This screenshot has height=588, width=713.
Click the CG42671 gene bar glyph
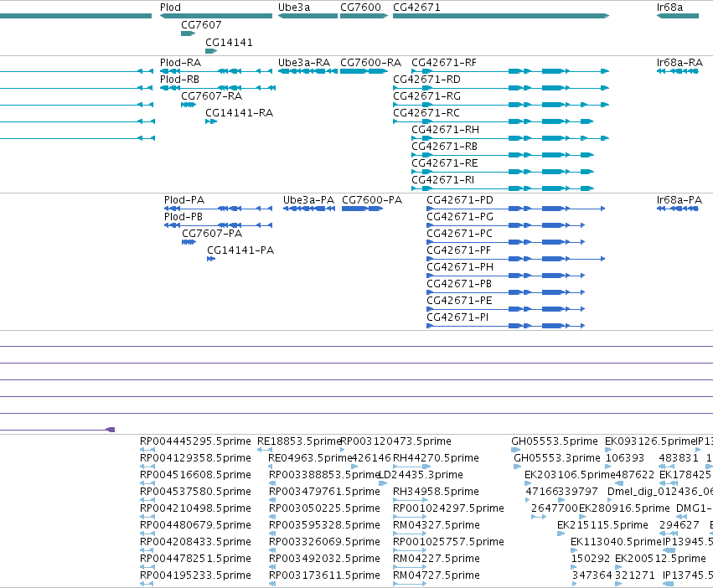(501, 16)
